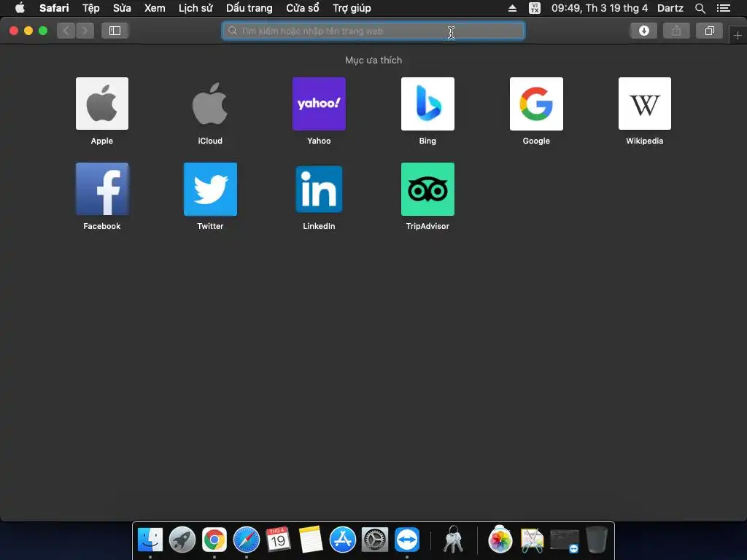Open the Tệp menu
The height and width of the screenshot is (560, 747).
(91, 8)
